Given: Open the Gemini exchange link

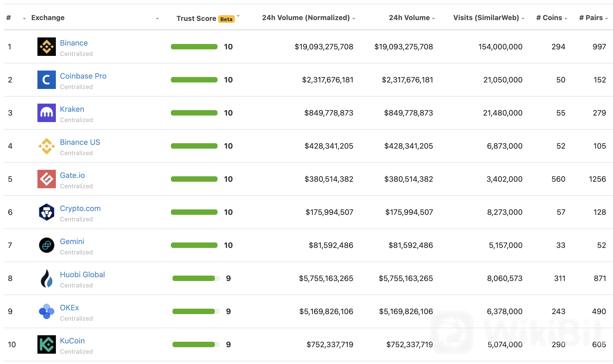Looking at the screenshot, I should (72, 241).
